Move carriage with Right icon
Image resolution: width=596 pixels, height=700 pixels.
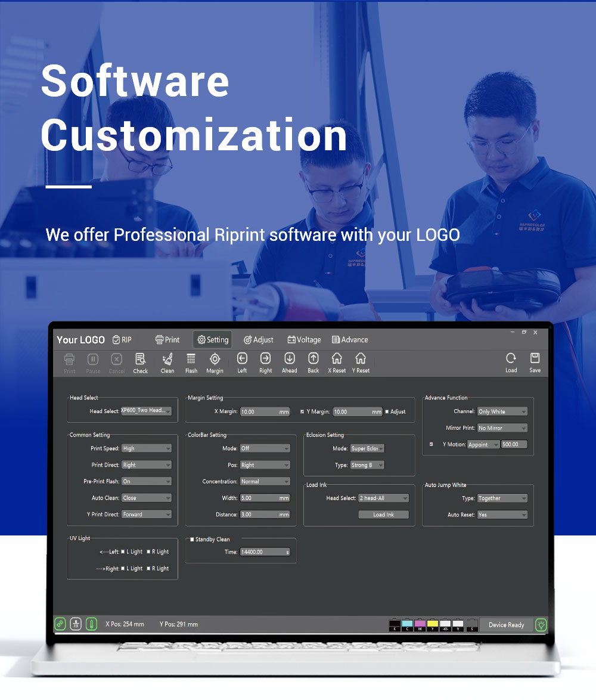point(265,363)
